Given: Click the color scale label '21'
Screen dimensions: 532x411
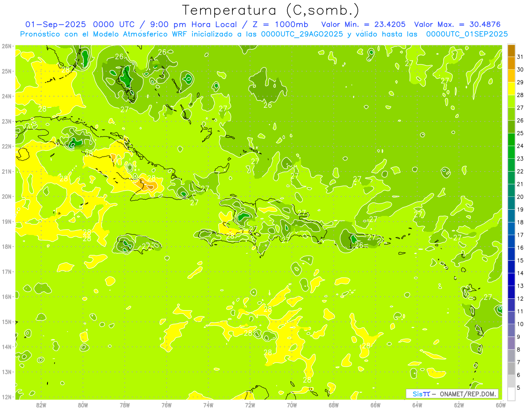Looking at the screenshot, I should click(x=520, y=184).
